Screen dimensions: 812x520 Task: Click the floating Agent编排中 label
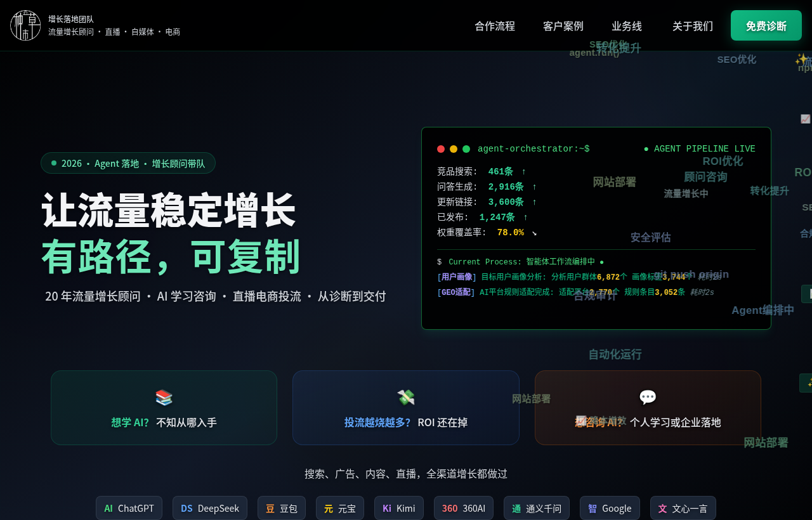[x=763, y=310]
